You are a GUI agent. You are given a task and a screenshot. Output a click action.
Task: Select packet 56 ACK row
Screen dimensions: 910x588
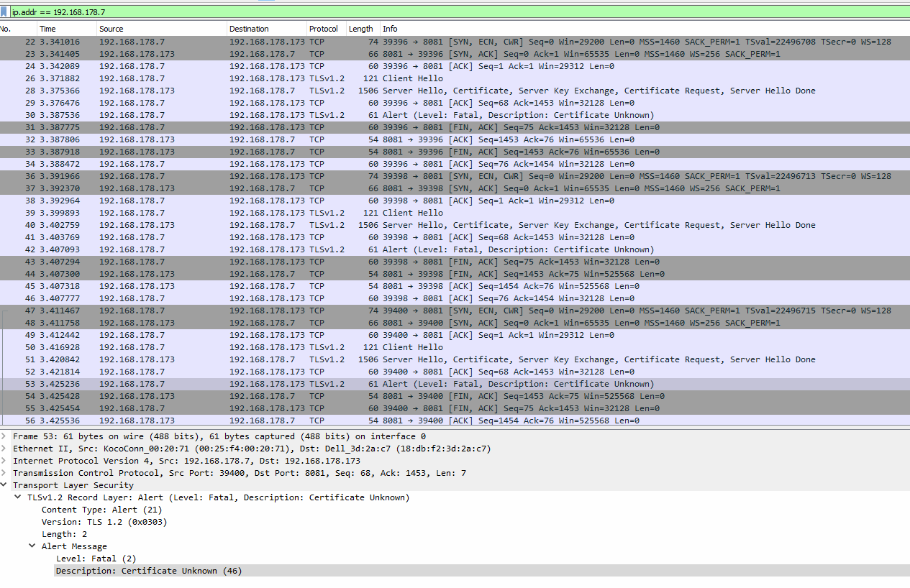(455, 421)
